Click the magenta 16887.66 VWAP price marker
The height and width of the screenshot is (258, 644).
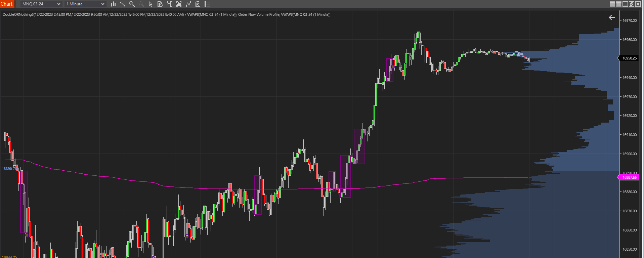(x=629, y=177)
